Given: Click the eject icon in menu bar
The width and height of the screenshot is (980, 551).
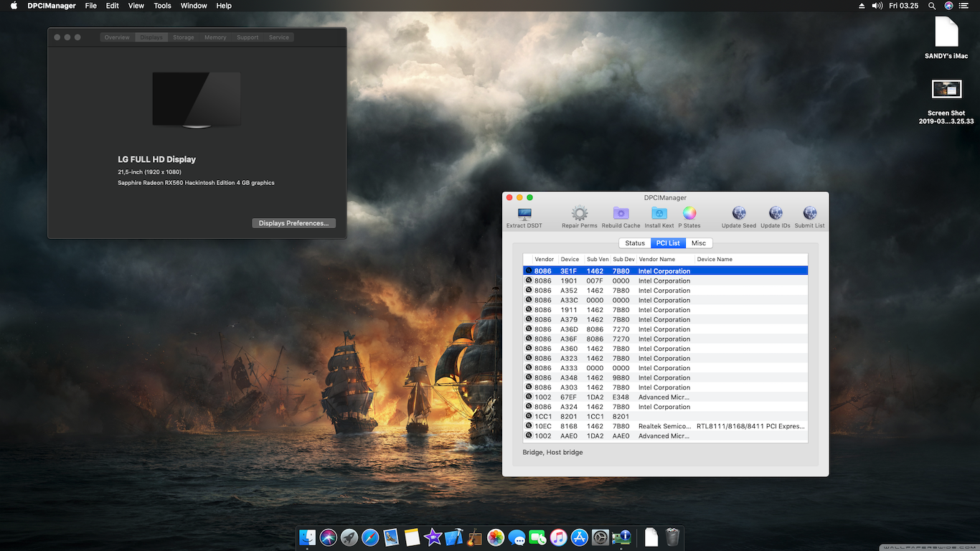Looking at the screenshot, I should click(862, 6).
